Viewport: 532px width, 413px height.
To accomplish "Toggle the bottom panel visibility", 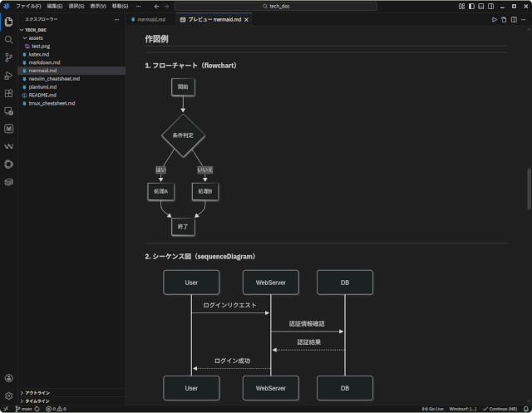I will pyautogui.click(x=482, y=6).
